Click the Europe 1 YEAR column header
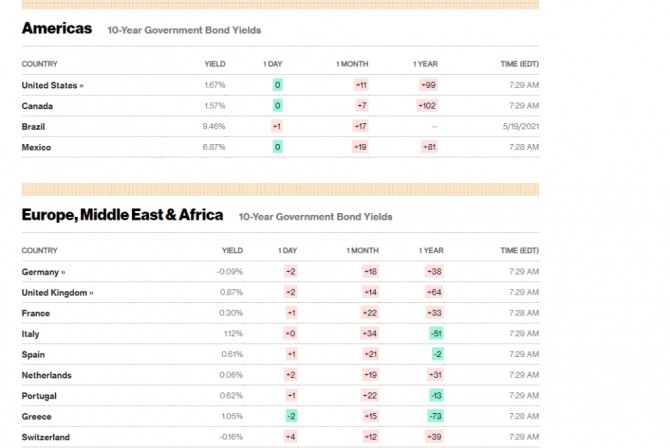 coord(431,251)
